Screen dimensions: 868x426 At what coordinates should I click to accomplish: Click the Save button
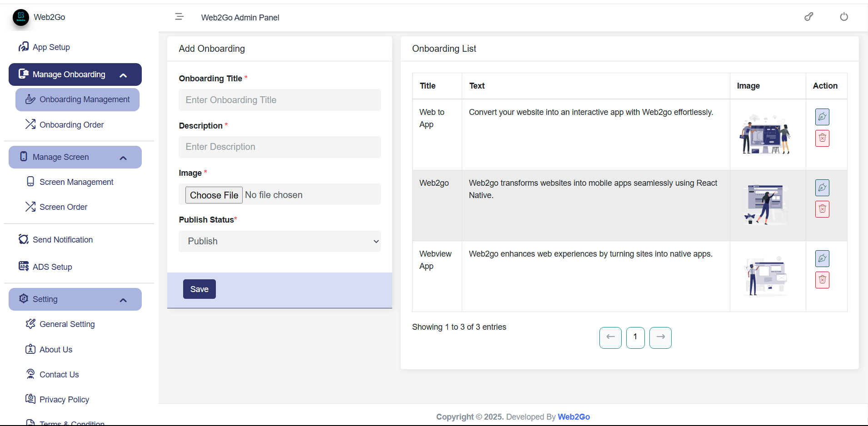click(x=199, y=289)
